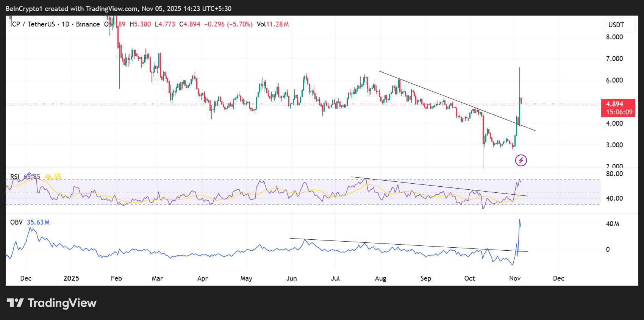Click the 40M OBV scale label
Screen dimensions: 644x320
(612, 224)
